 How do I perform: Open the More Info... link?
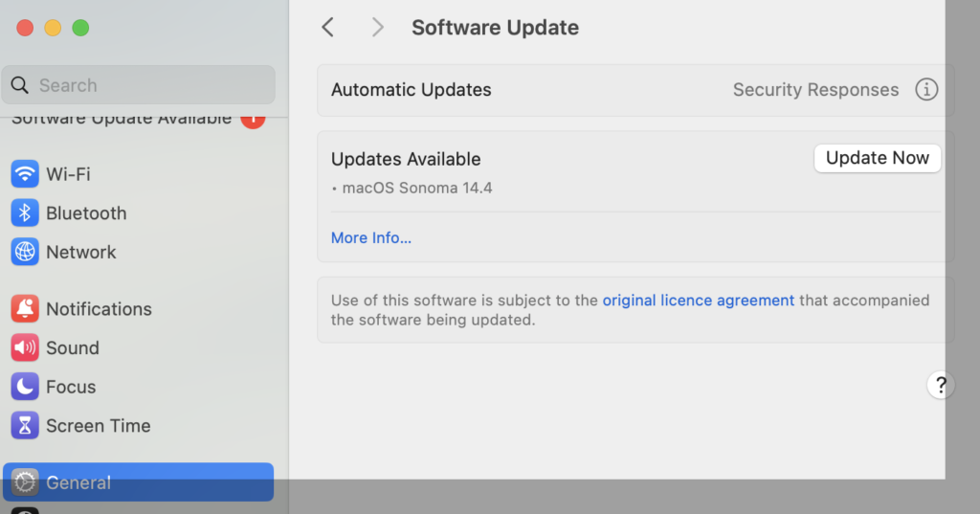[x=371, y=237]
